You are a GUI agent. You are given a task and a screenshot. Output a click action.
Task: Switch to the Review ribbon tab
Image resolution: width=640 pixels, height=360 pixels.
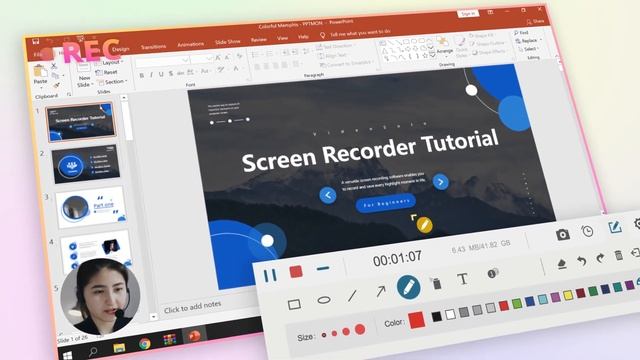point(258,40)
